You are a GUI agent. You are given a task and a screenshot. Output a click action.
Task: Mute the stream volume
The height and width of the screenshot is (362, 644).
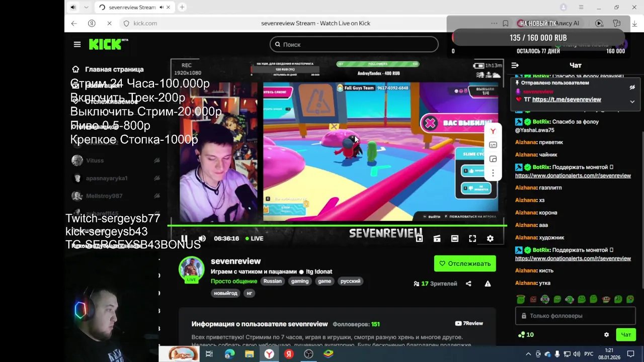(202, 238)
